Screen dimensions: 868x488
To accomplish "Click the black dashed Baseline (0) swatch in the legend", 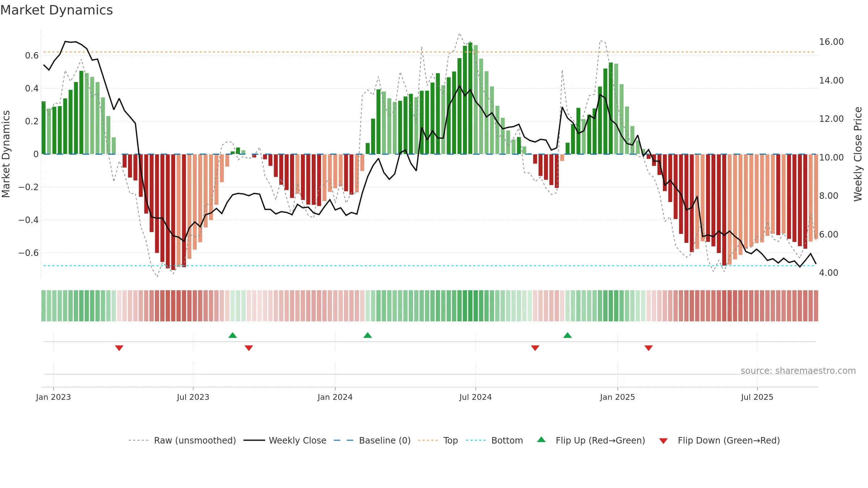I will (344, 440).
